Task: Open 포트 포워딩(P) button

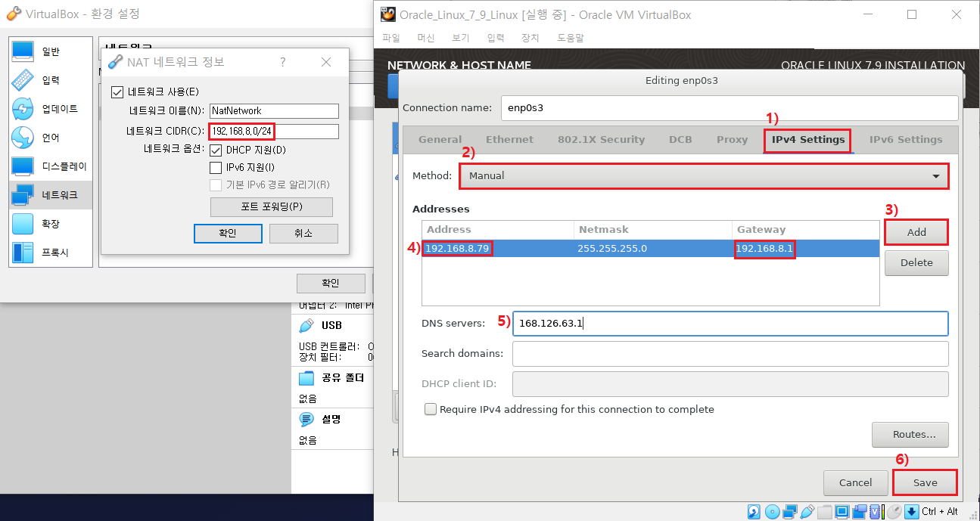Action: [271, 206]
